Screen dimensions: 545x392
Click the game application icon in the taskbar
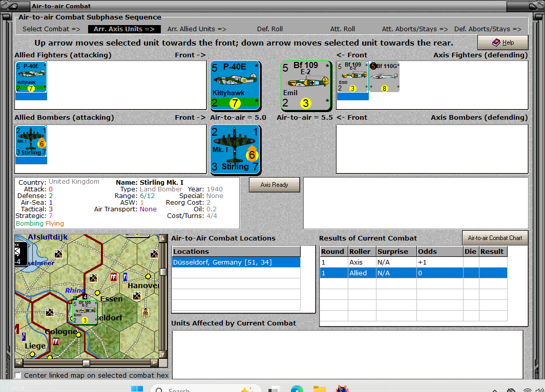click(342, 389)
